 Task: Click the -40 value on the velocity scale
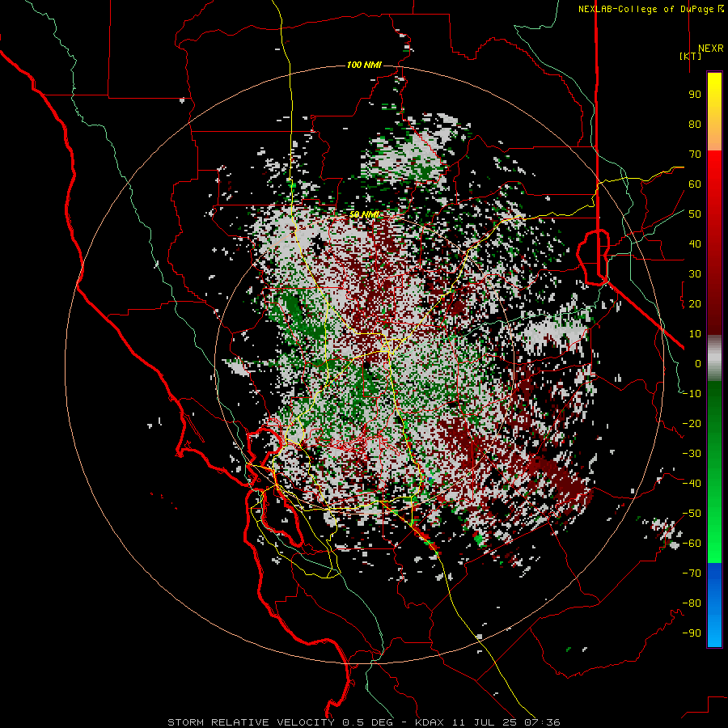[692, 484]
